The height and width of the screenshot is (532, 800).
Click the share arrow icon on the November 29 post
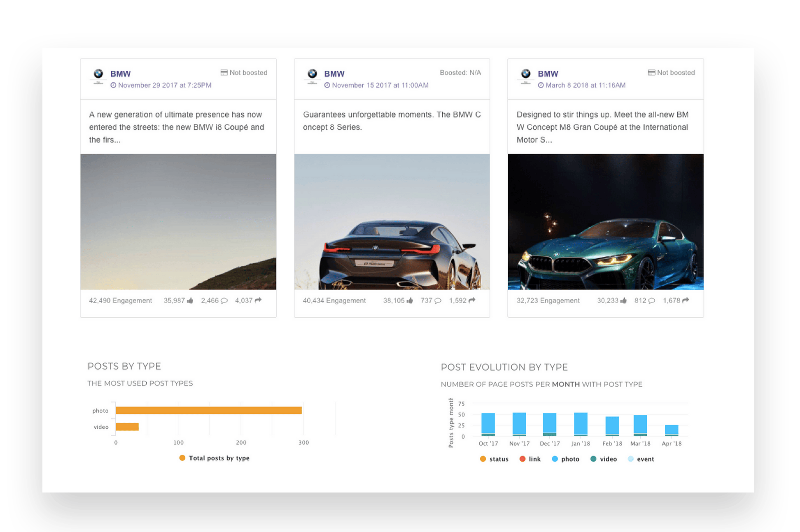coord(258,300)
